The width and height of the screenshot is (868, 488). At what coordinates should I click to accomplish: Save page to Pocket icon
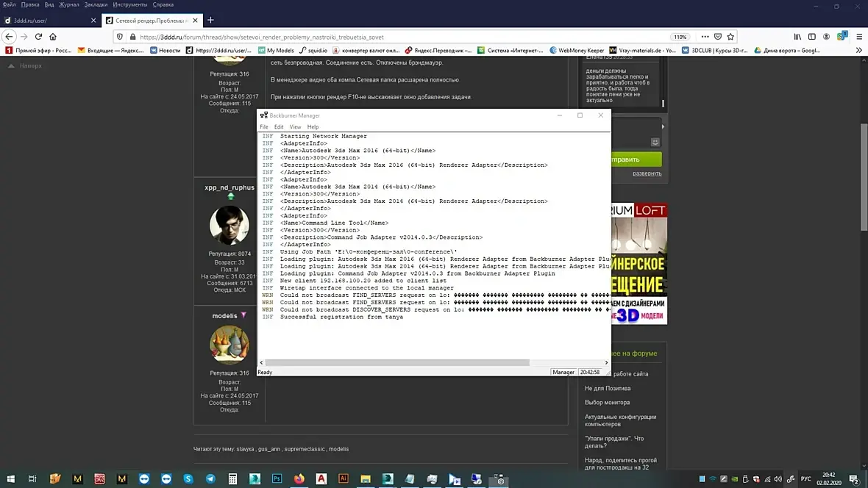718,37
